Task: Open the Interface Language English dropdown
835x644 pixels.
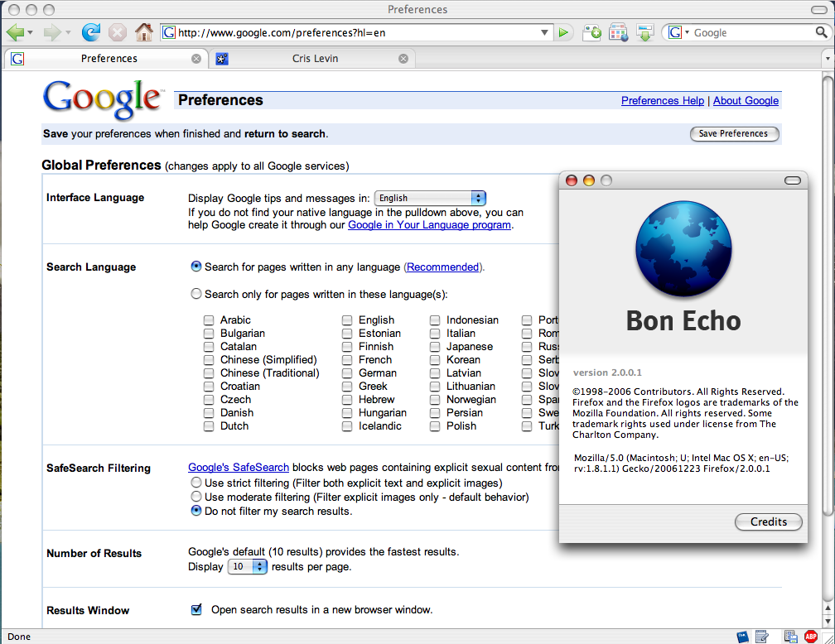Action: point(430,198)
